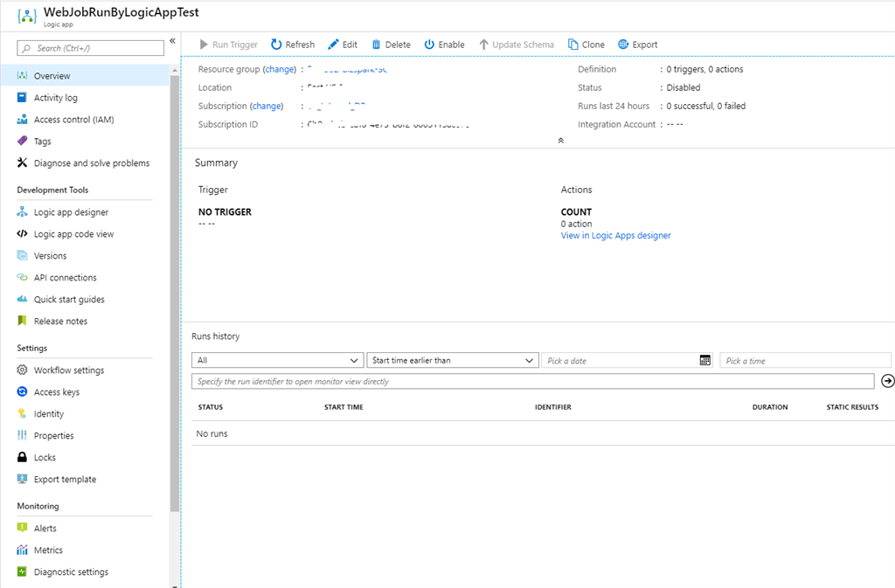Click 'View in Logic Apps designer' link
Image resolution: width=895 pixels, height=588 pixels.
click(x=615, y=236)
